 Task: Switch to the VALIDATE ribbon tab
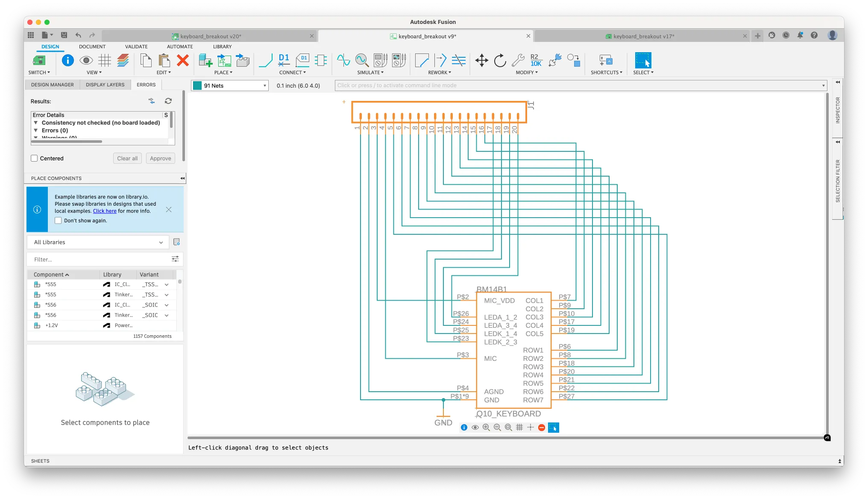[136, 47]
